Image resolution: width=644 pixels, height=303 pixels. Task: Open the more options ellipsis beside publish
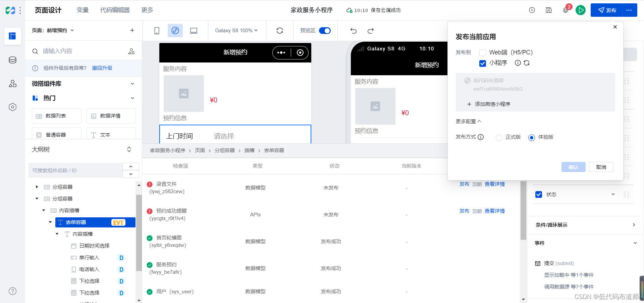pyautogui.click(x=629, y=10)
